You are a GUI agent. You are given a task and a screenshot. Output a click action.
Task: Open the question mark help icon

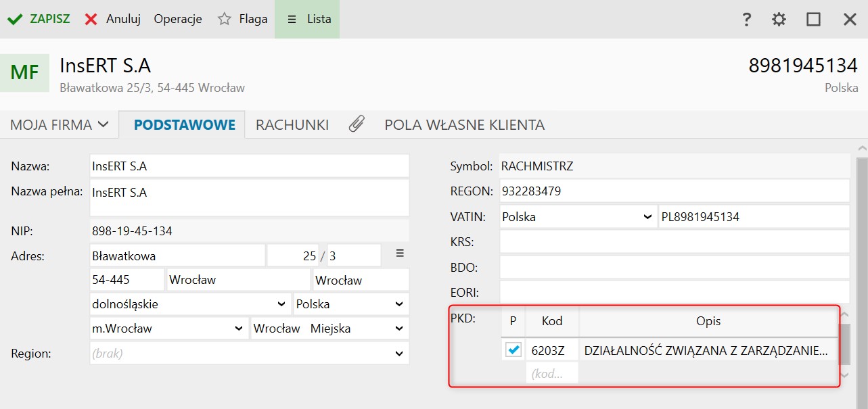tap(747, 20)
